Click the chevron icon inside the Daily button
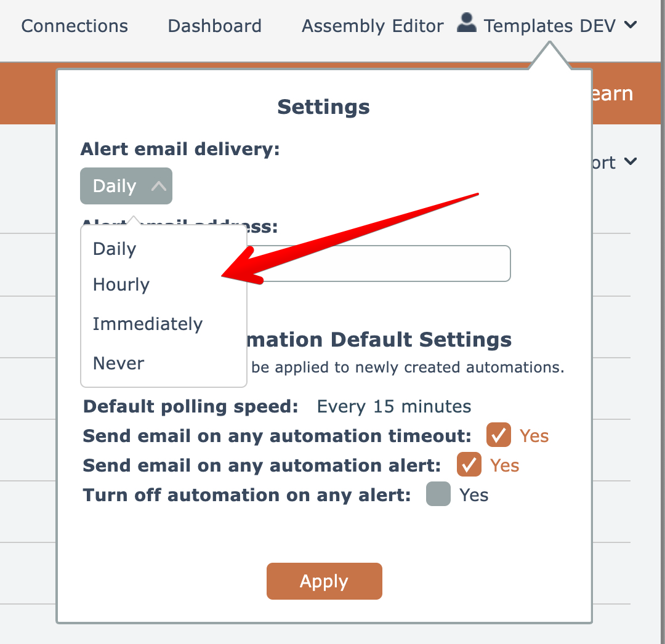665x644 pixels. coord(158,186)
